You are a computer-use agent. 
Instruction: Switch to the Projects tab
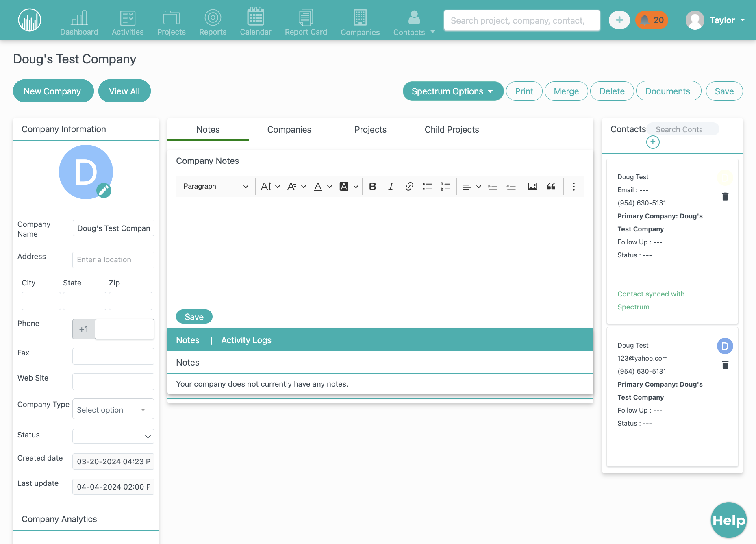pos(371,129)
